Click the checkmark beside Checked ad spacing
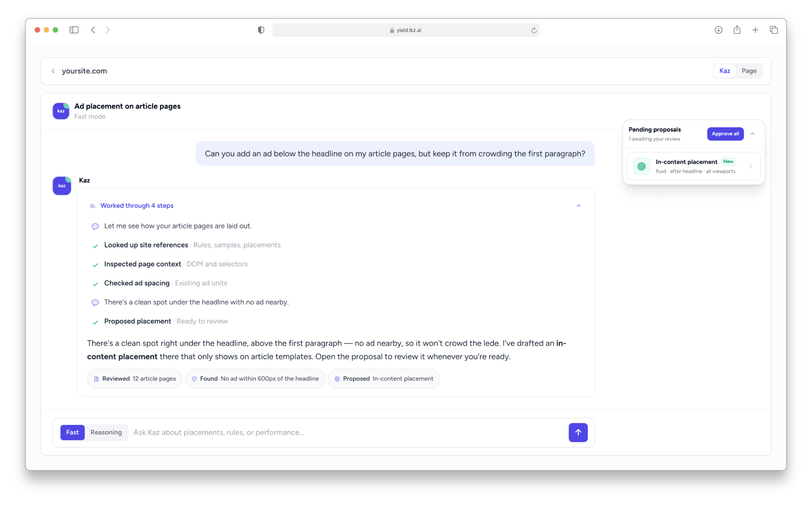This screenshot has width=812, height=506. [96, 284]
